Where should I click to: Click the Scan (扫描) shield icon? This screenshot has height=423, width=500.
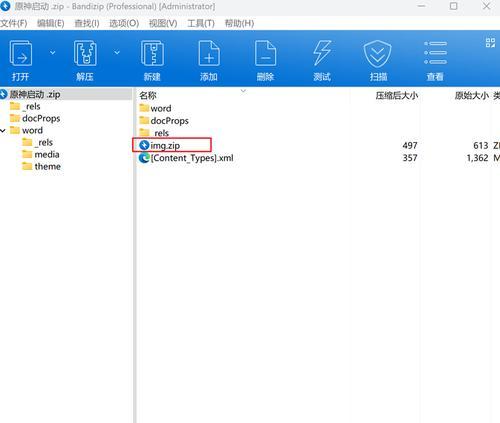coord(377,54)
